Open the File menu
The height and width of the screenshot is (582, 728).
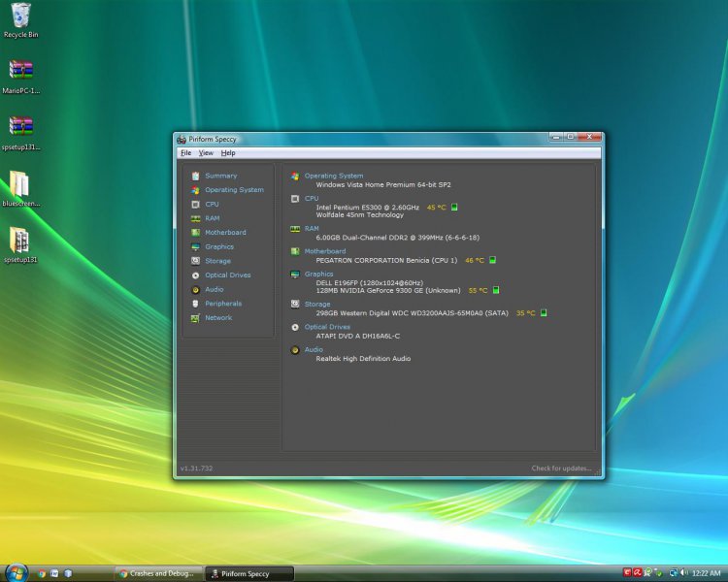coord(185,153)
